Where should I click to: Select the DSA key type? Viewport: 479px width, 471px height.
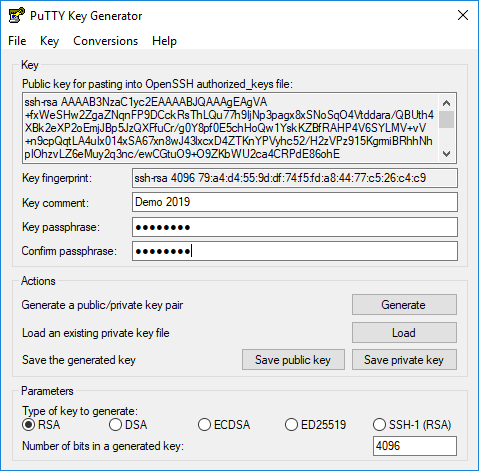pos(128,425)
